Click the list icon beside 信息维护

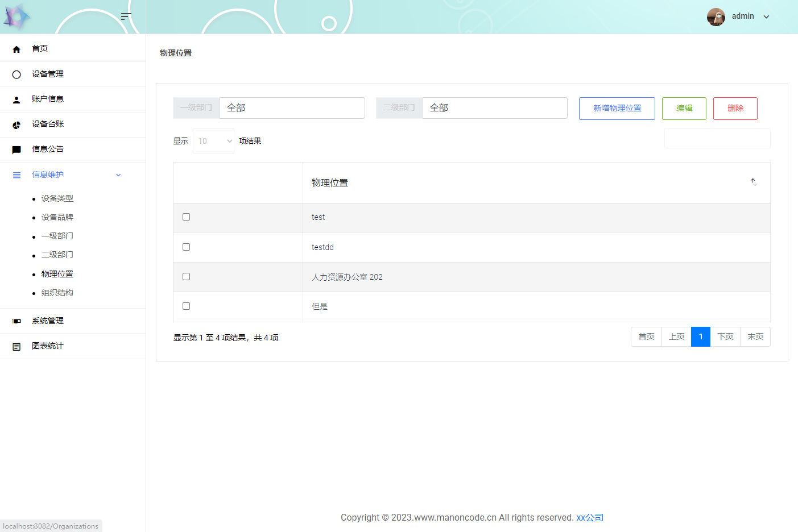16,175
